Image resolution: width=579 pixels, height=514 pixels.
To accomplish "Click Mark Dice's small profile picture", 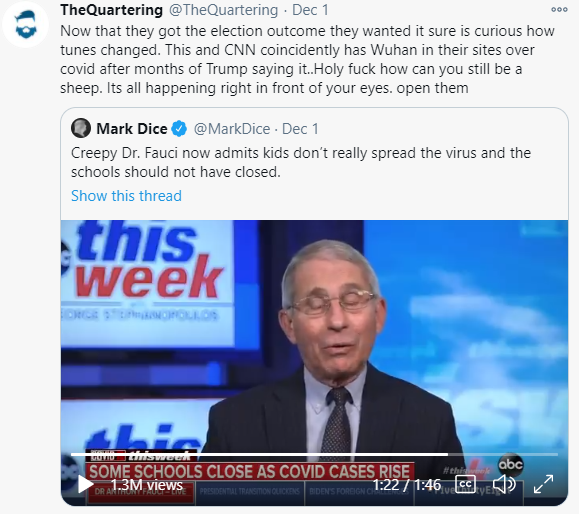I will 81,128.
